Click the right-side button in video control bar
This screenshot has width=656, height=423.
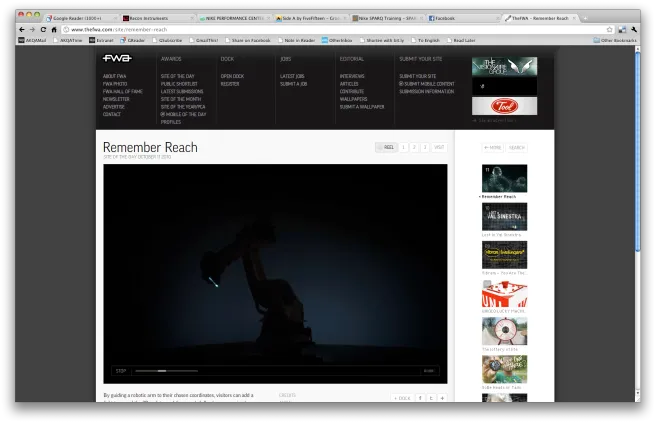[429, 371]
